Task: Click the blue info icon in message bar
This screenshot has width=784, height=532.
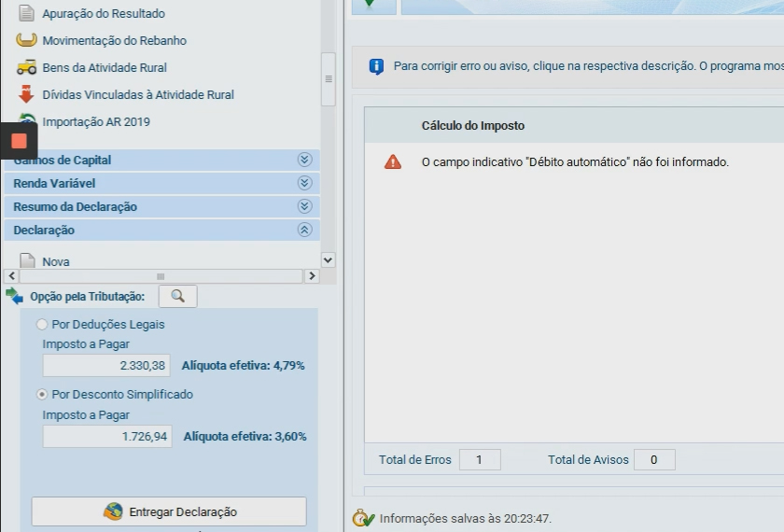Action: pos(376,66)
